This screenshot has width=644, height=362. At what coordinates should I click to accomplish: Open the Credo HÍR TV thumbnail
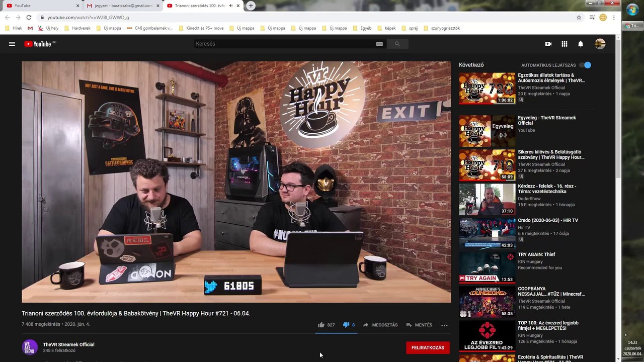tap(487, 233)
